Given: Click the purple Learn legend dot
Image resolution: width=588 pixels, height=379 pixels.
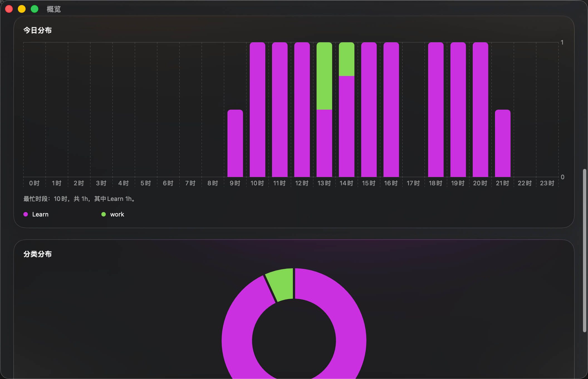Looking at the screenshot, I should point(26,214).
